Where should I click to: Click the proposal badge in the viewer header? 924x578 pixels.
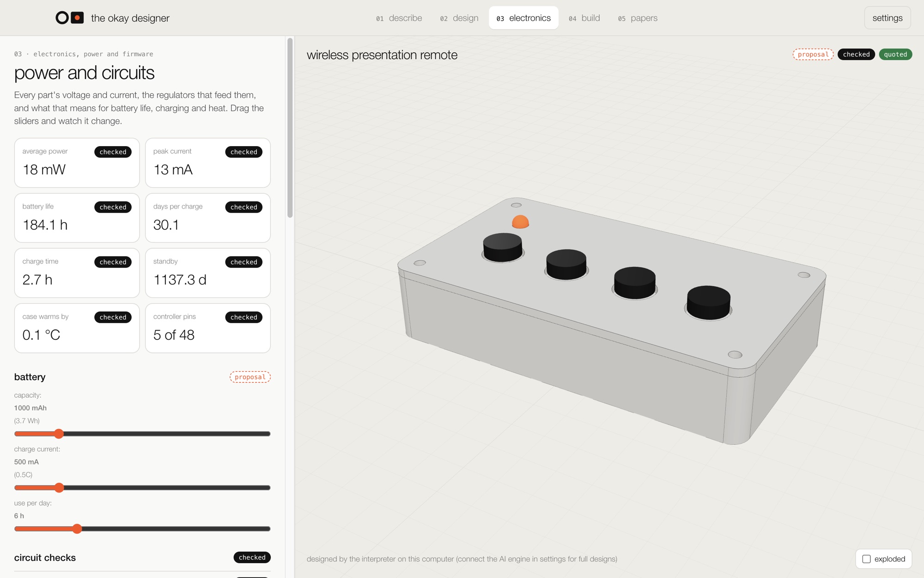[813, 54]
